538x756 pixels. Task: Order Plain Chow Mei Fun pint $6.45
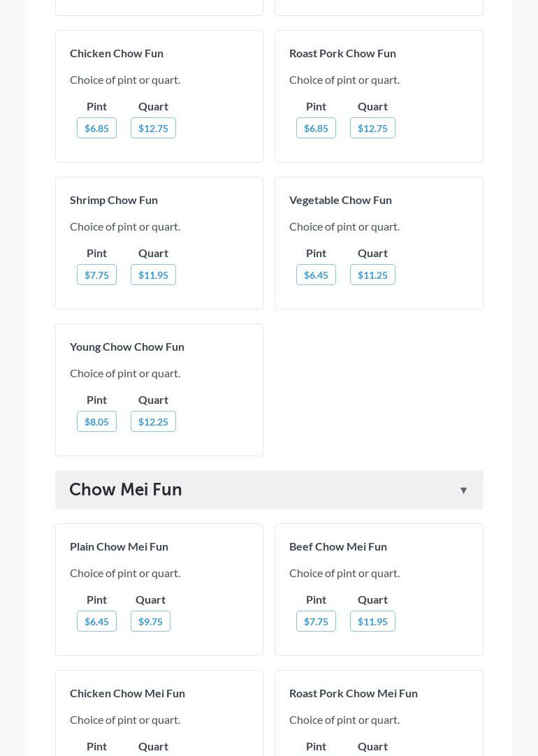96,622
